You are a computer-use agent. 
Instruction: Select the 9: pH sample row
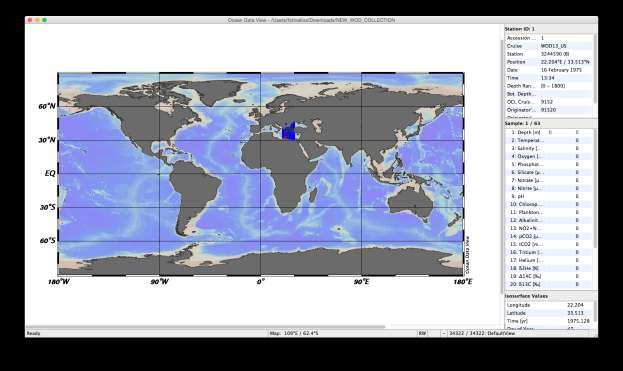coord(549,196)
